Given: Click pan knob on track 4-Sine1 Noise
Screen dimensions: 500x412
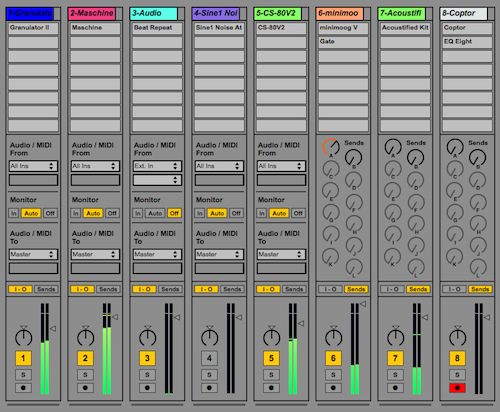Looking at the screenshot, I should 209,337.
